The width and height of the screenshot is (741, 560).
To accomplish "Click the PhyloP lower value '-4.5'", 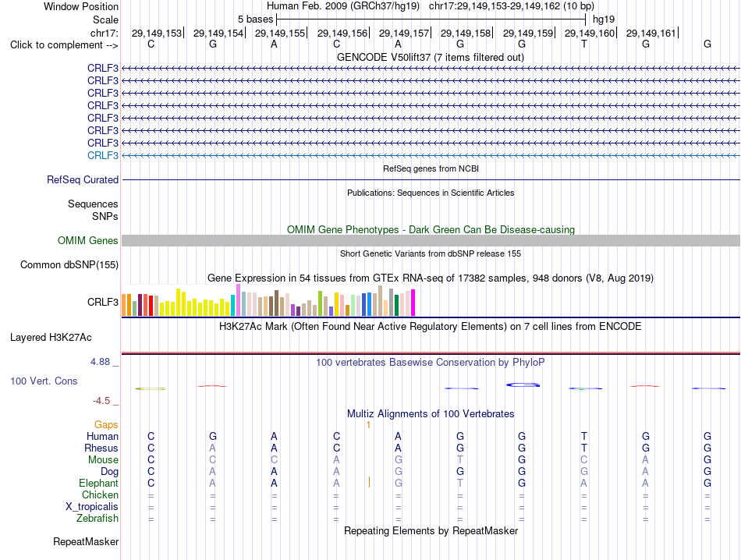I will [x=101, y=401].
